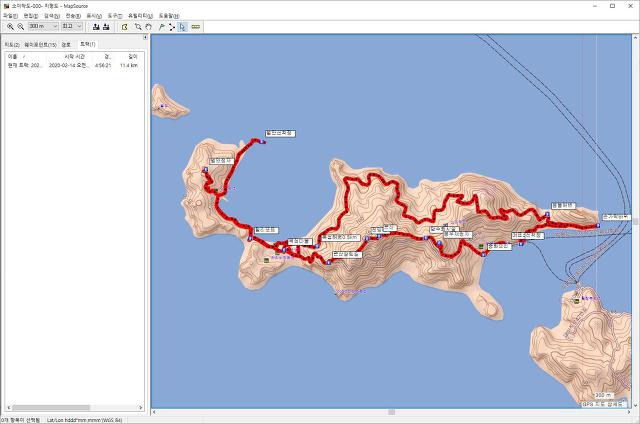Sort tracks by the 길이 Length column header
This screenshot has width=640, height=424.
pos(128,57)
